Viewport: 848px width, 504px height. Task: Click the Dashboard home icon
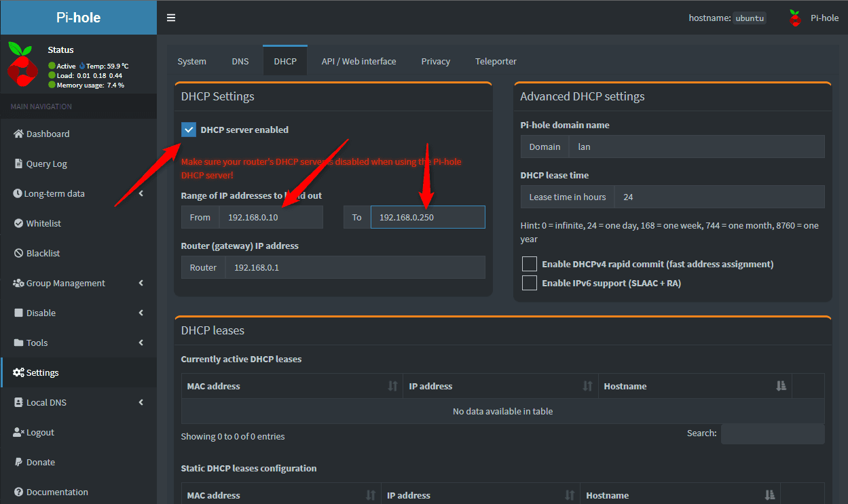[x=19, y=134]
